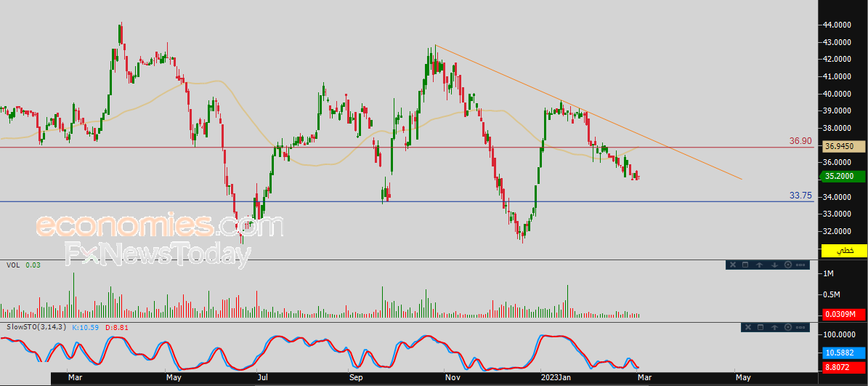This screenshot has height=386, width=868.
Task: Select the green 35.2000 current price tag
Action: point(843,176)
